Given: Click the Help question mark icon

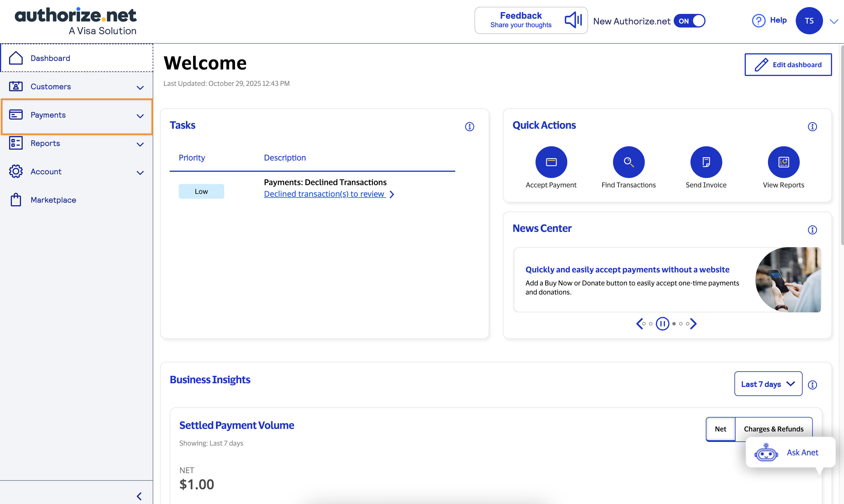Looking at the screenshot, I should click(x=758, y=21).
